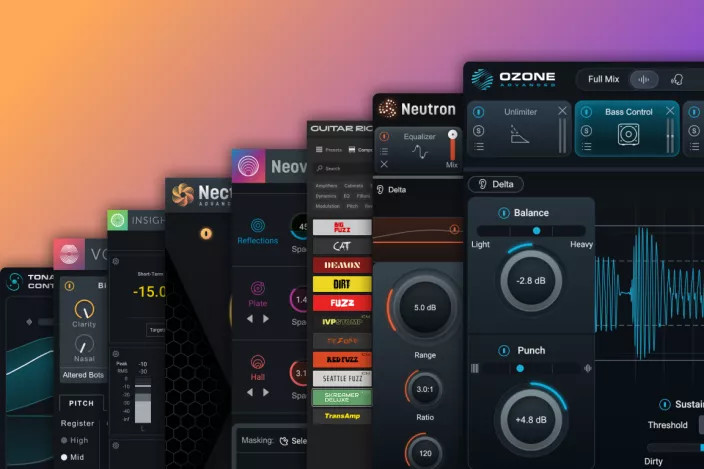Click the Neutron logo icon
The height and width of the screenshot is (469, 704).
(x=387, y=109)
